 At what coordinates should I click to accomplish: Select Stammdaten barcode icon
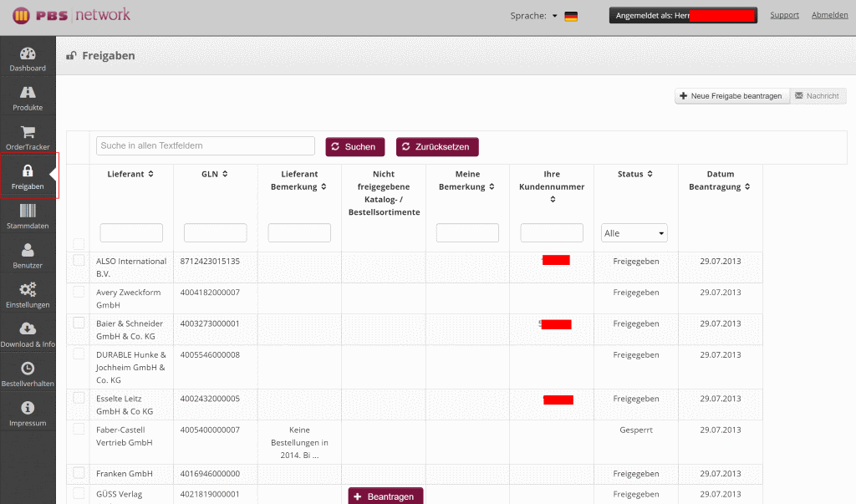[28, 211]
